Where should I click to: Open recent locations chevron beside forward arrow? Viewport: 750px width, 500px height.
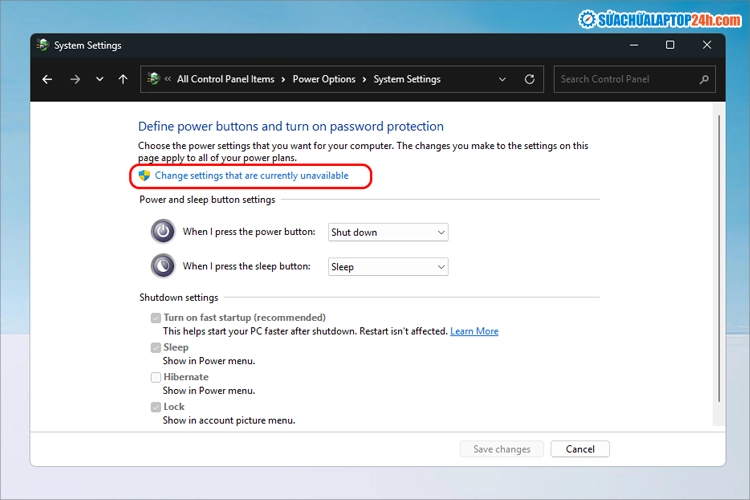tap(99, 79)
